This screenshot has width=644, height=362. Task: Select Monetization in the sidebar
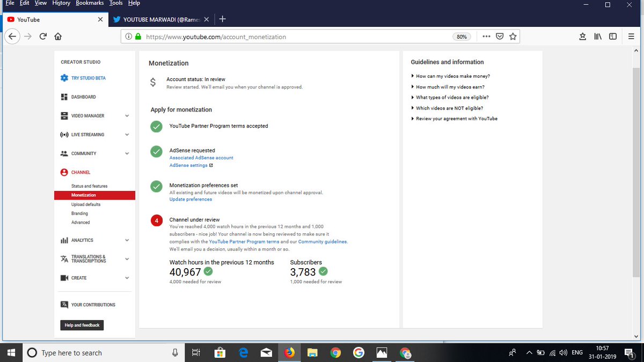tap(94, 195)
